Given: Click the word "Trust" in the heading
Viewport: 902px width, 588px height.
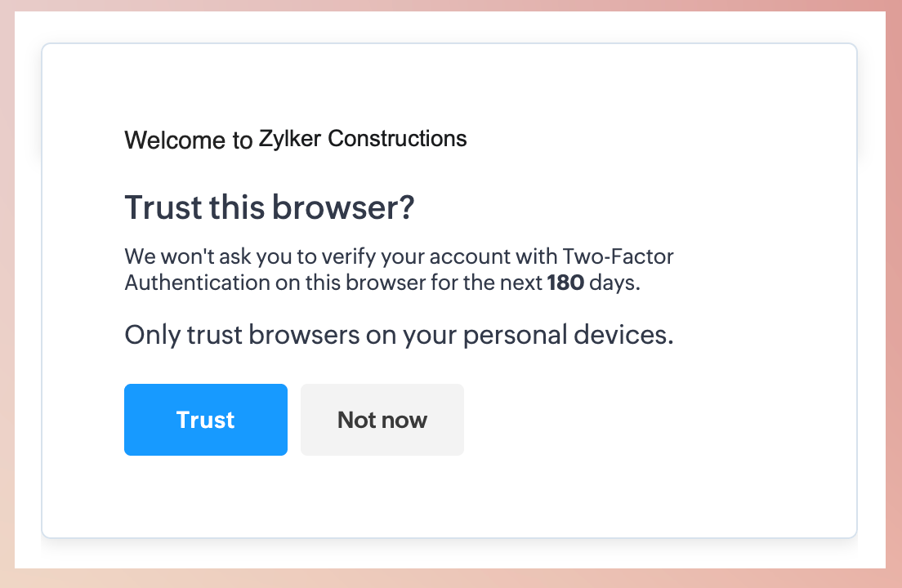Looking at the screenshot, I should point(162,208).
